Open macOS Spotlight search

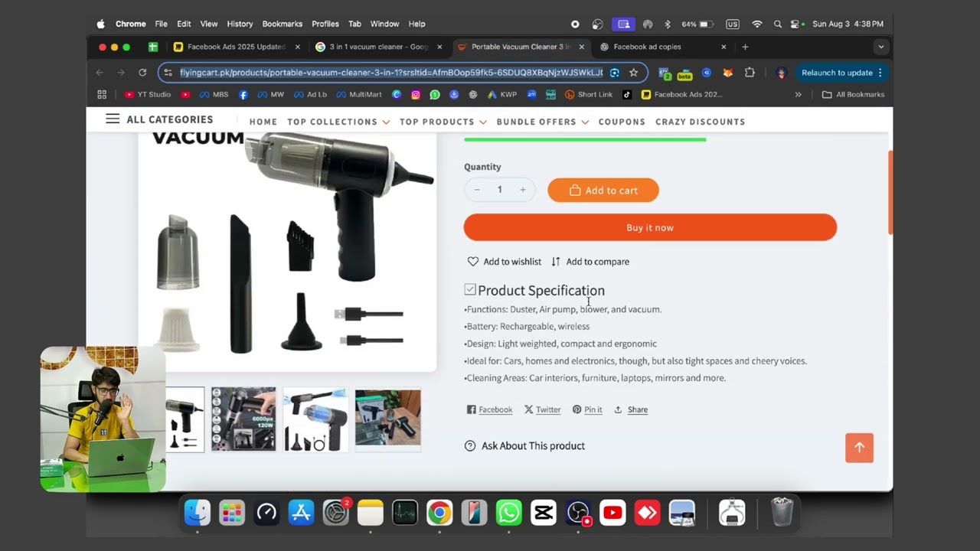tap(778, 24)
